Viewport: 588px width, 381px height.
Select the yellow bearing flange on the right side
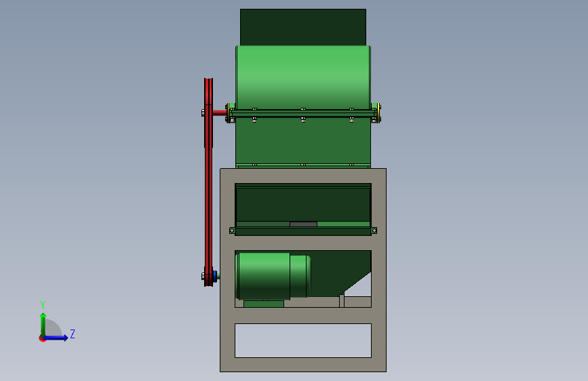379,113
